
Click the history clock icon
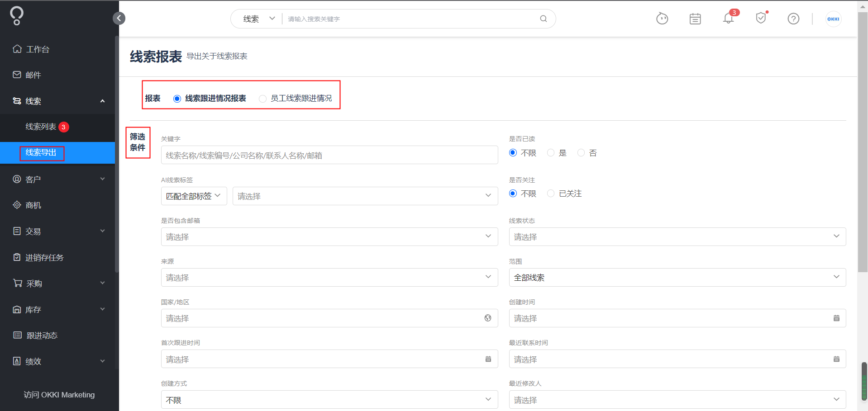click(662, 19)
